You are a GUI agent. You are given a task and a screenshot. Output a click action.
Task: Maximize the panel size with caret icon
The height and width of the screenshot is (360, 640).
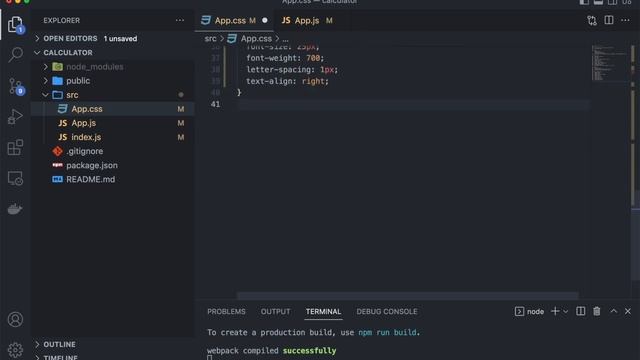click(613, 311)
